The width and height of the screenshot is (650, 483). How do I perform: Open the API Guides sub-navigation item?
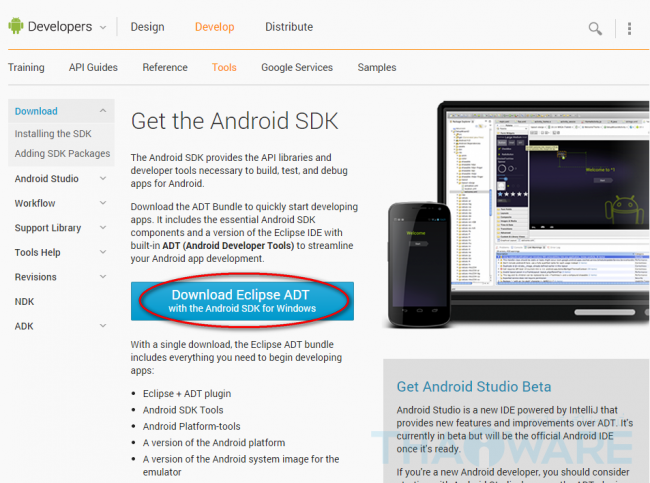[x=93, y=67]
